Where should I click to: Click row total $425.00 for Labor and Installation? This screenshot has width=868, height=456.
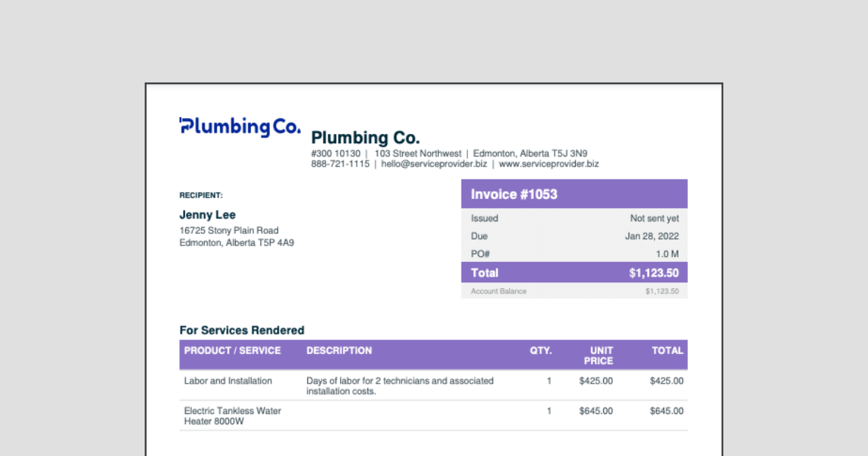(x=667, y=381)
